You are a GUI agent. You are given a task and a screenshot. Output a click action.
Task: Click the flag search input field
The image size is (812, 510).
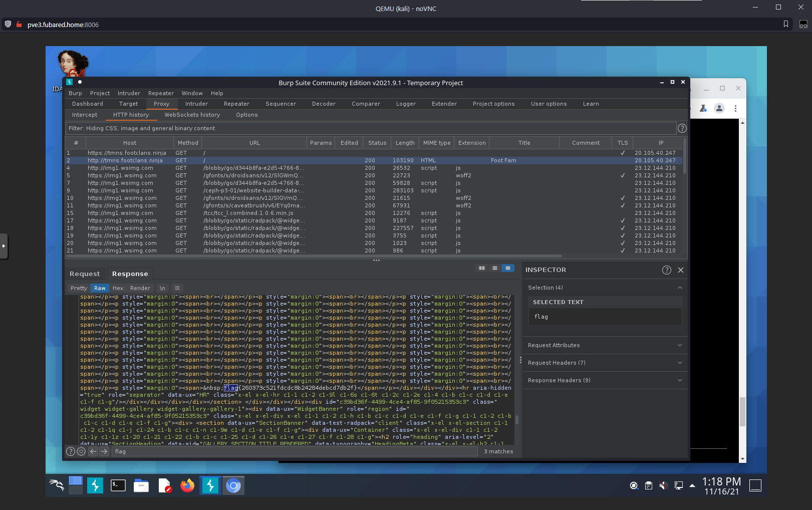pyautogui.click(x=295, y=451)
